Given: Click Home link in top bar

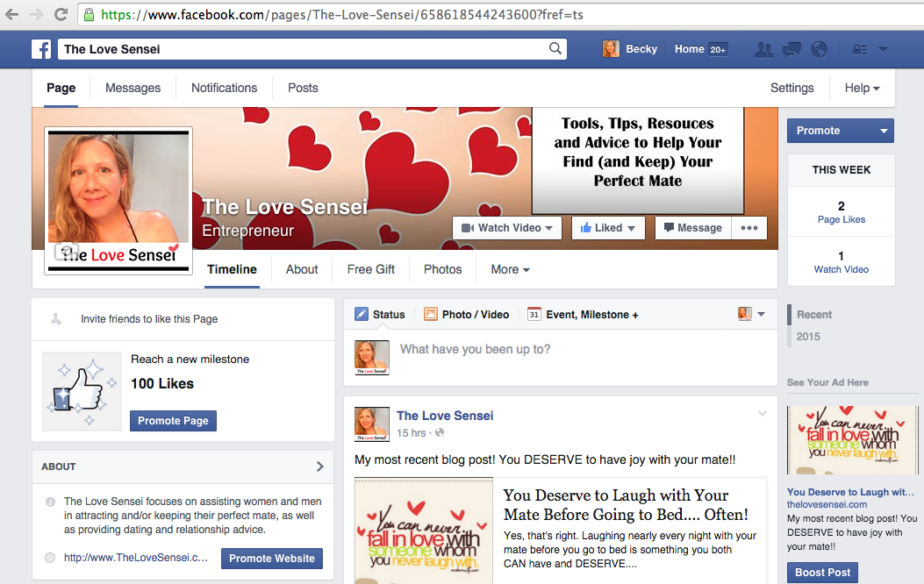Looking at the screenshot, I should (x=689, y=49).
